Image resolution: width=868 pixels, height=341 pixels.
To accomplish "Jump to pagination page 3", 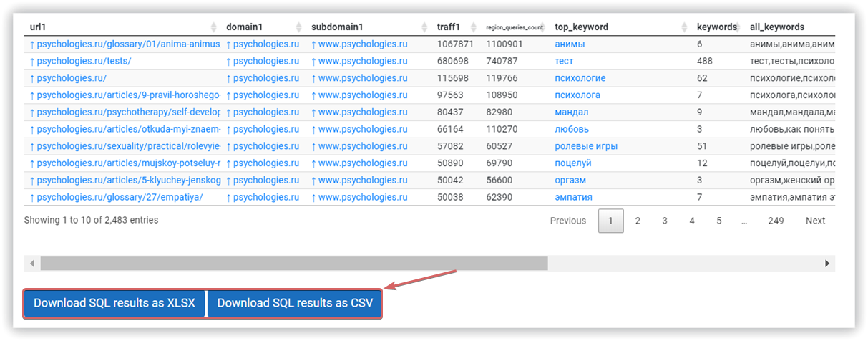I will pos(665,221).
